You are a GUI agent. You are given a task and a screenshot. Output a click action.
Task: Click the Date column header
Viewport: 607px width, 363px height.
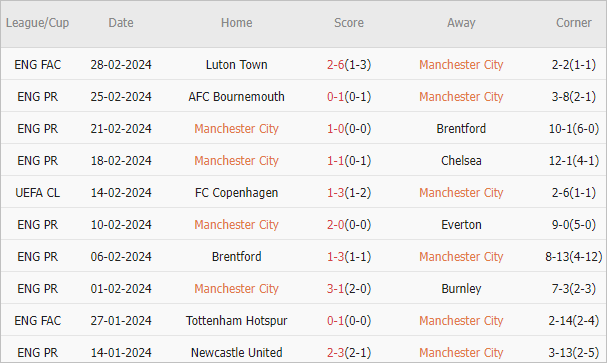121,23
